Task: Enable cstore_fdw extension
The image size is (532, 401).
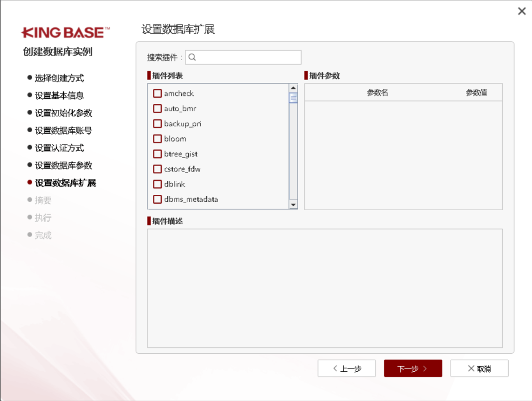Action: 157,169
